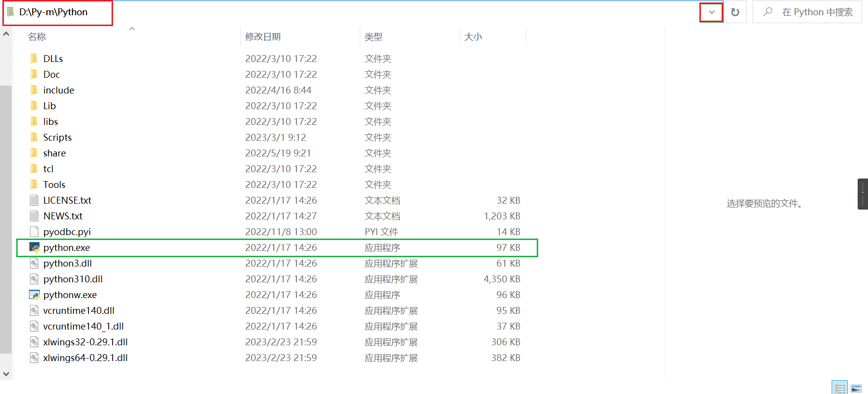Click the pythonw.exe application icon

coord(34,295)
